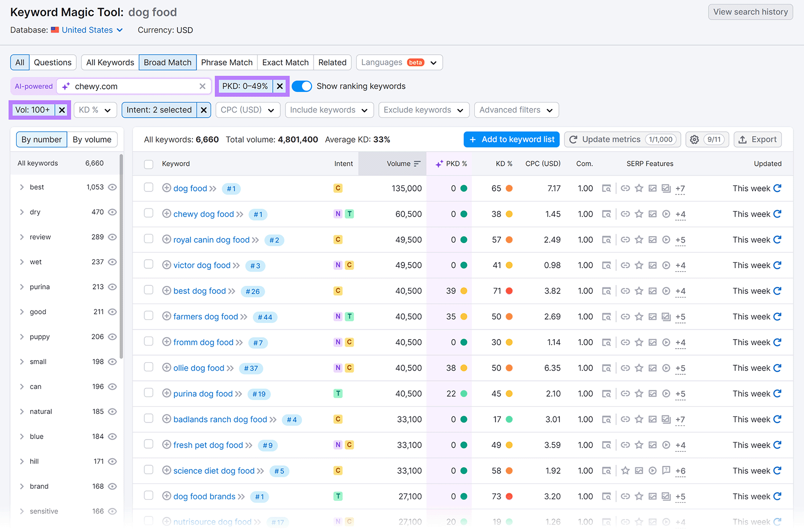Clear the chewy.com domain filter with the X

tap(203, 86)
